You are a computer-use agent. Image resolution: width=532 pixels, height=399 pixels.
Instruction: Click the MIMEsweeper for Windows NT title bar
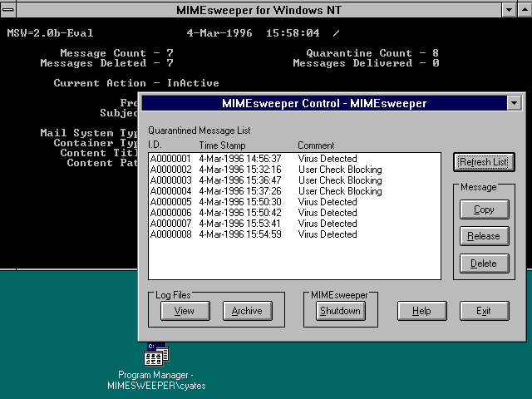pos(259,10)
